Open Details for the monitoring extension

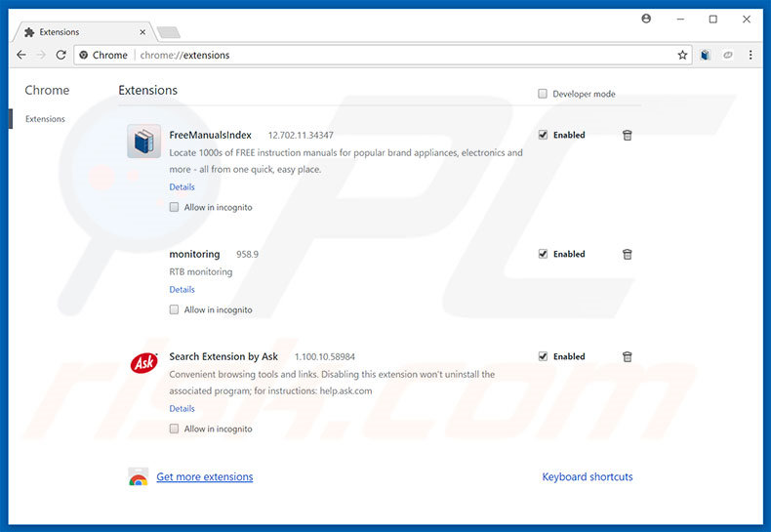pos(182,289)
